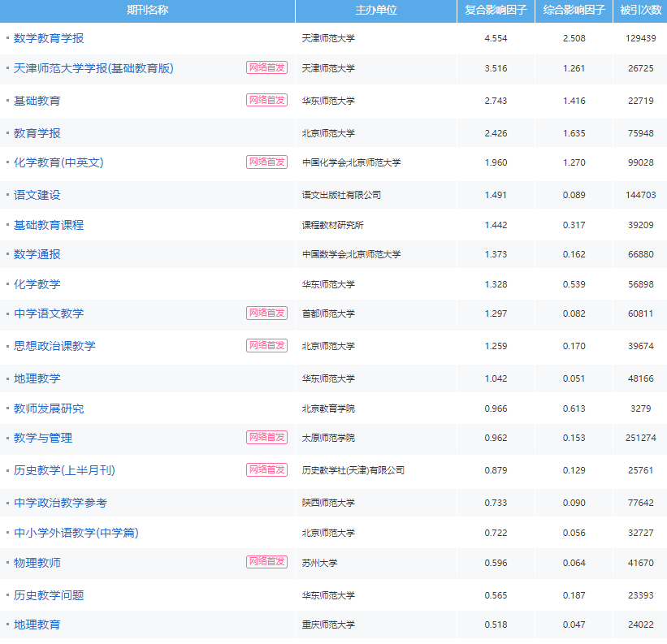The image size is (667, 644).
Task: Click sponsor 中国化学会;北京师范大学
Action: pyautogui.click(x=351, y=162)
